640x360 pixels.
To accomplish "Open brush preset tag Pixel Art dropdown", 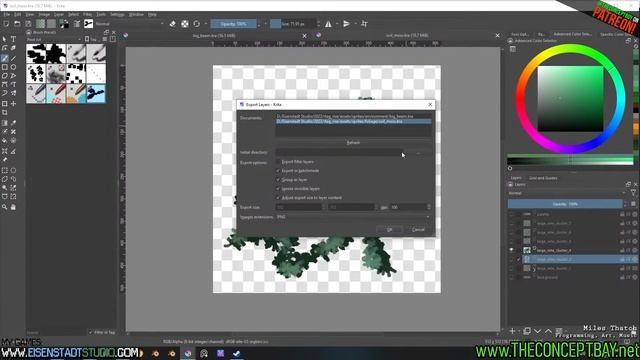I will tap(54, 39).
